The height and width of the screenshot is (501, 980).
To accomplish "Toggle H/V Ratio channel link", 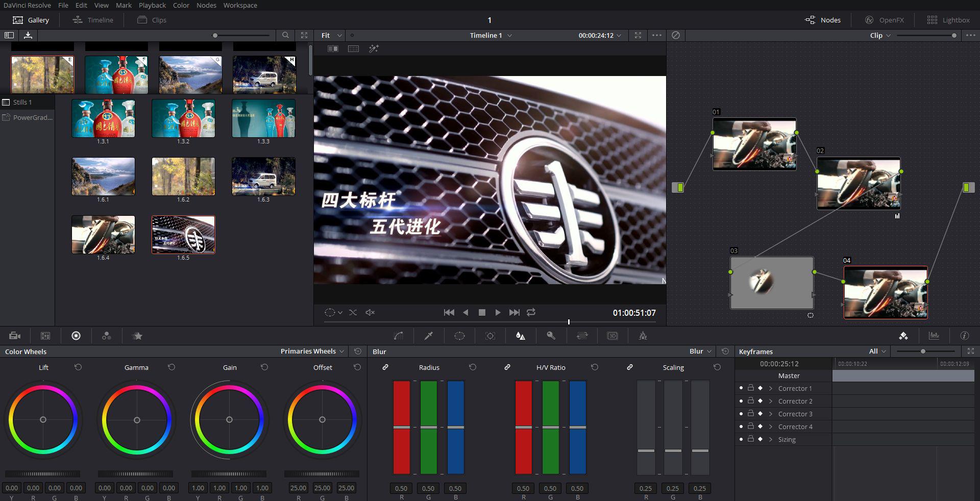I will tap(507, 367).
